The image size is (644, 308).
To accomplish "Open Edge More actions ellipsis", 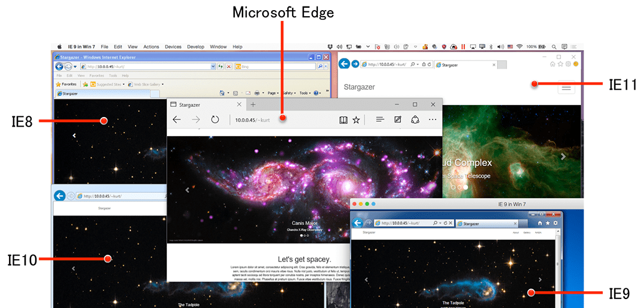I will pyautogui.click(x=433, y=120).
